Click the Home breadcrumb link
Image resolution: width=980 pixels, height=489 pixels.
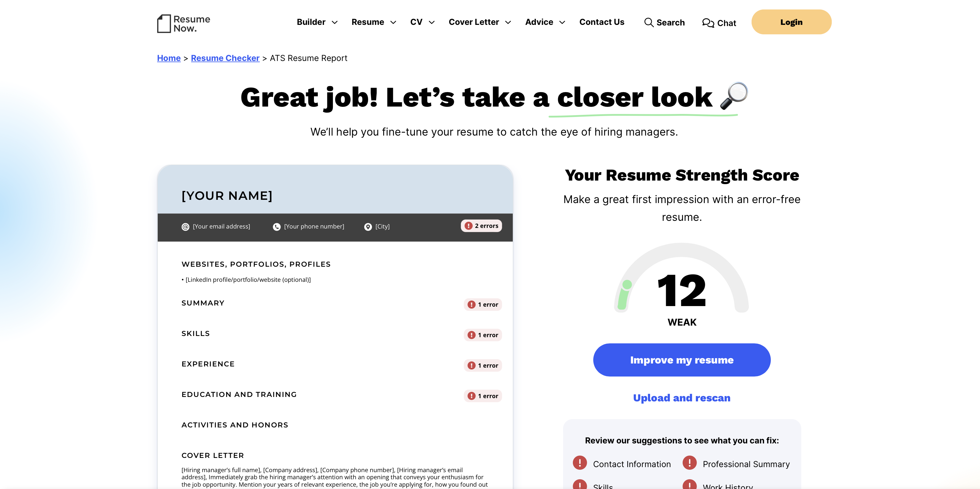pyautogui.click(x=169, y=58)
